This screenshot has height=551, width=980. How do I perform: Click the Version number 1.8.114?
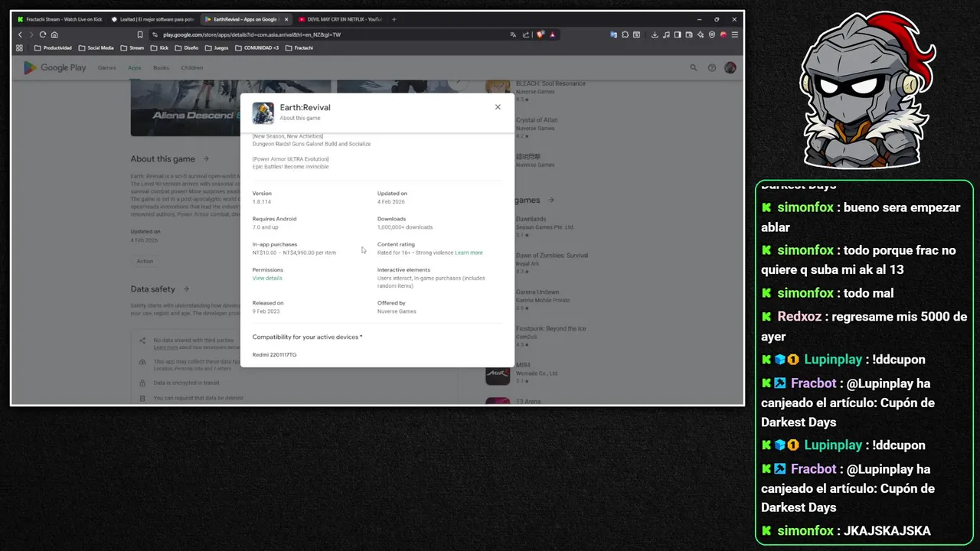click(x=262, y=202)
